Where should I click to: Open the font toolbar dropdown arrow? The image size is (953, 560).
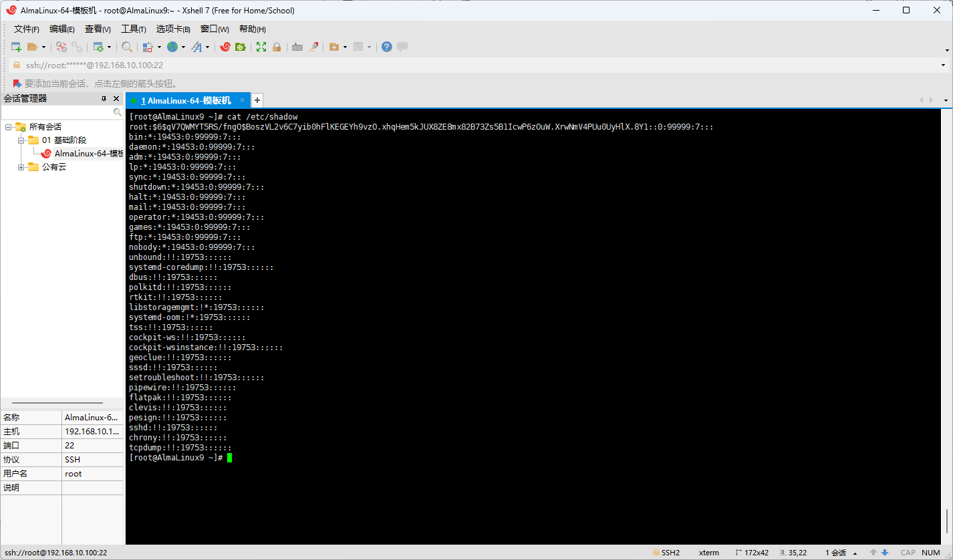208,47
